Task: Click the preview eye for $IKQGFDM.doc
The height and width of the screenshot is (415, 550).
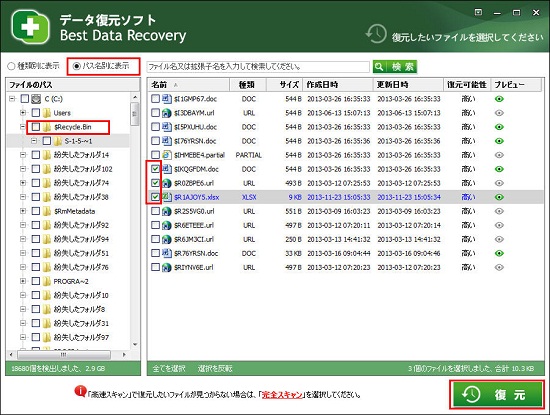Action: tap(499, 169)
